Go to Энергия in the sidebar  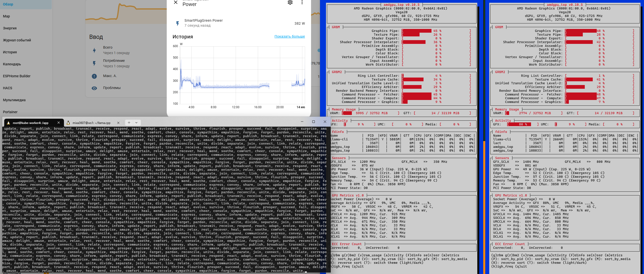[x=10, y=28]
